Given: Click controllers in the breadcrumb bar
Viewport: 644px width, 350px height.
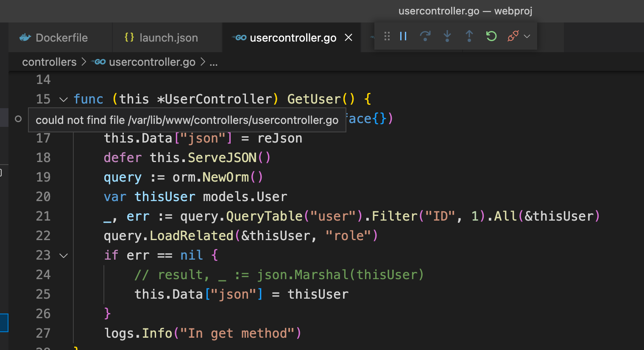Looking at the screenshot, I should [x=49, y=62].
